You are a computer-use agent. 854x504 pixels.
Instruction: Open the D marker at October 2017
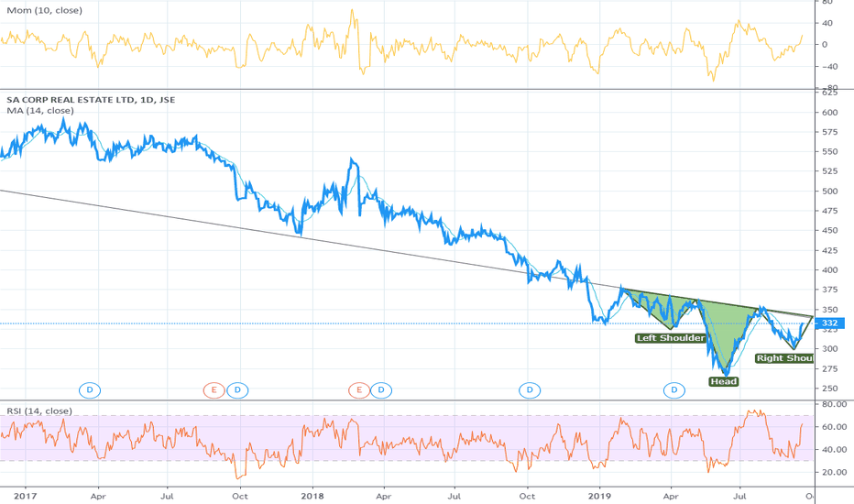[x=237, y=390]
